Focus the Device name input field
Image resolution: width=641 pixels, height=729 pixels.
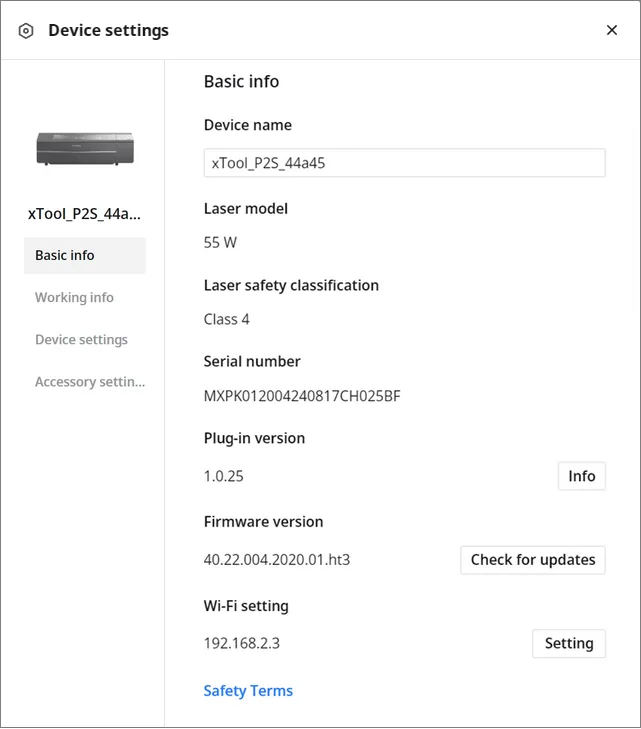coord(404,163)
